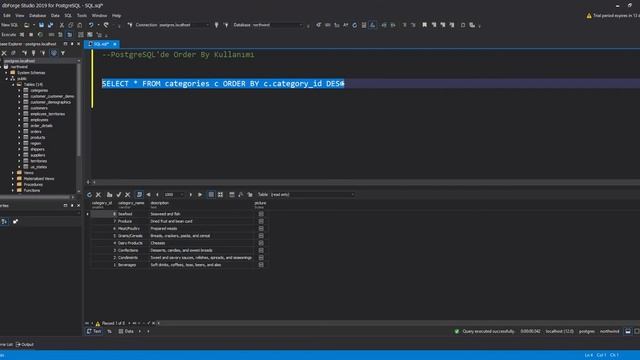Open the Database menu

coord(38,16)
